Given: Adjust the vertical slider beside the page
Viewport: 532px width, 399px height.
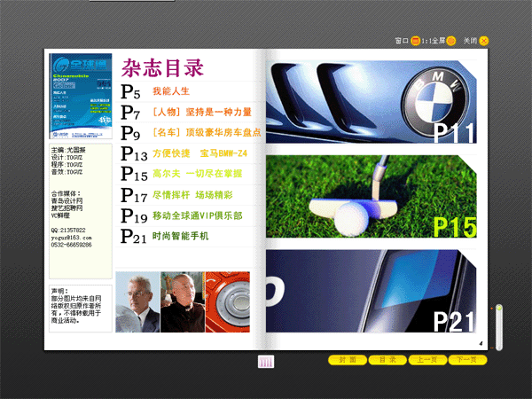Looking at the screenshot, I should (x=498, y=327).
